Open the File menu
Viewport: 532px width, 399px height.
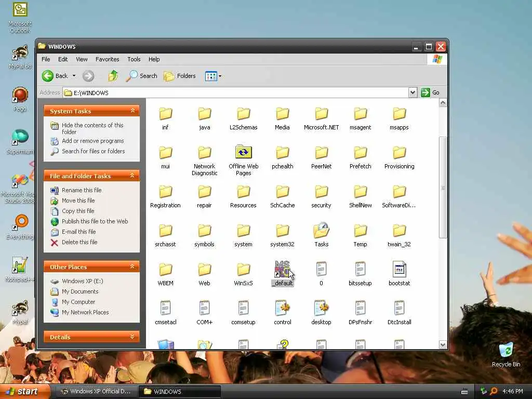tap(46, 59)
